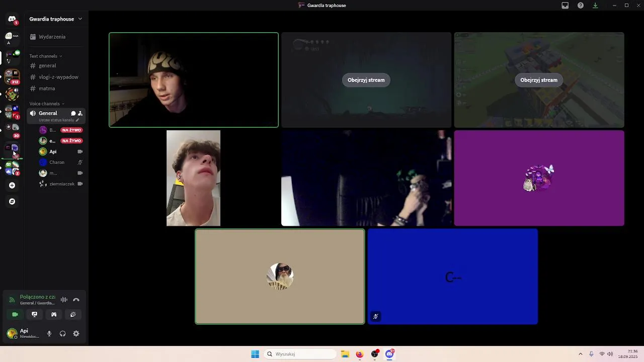Focus the beanie-wearing user's video tile

194,80
